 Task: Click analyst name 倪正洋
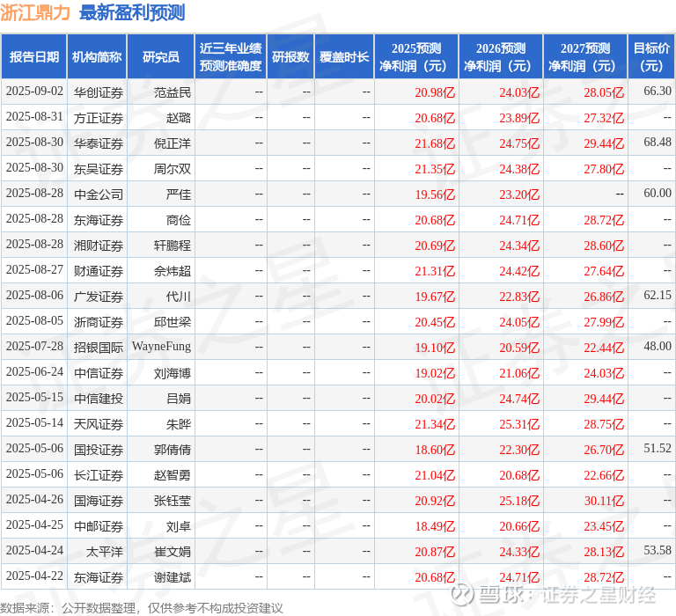pos(173,143)
